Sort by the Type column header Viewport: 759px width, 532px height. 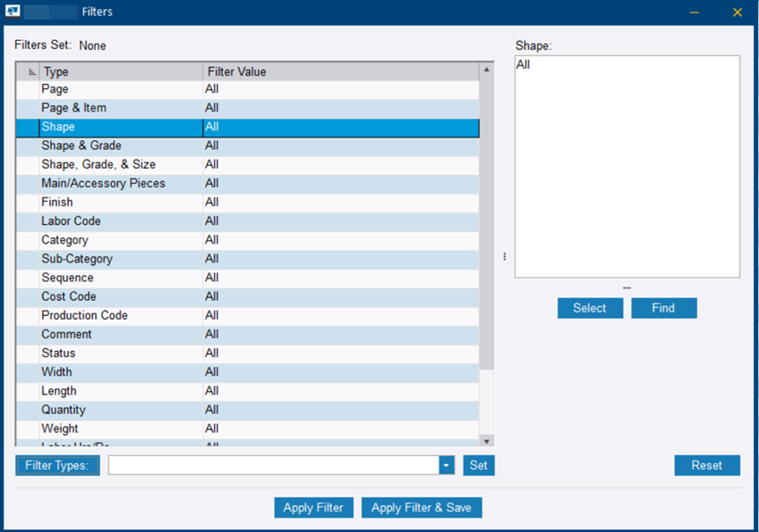coord(121,72)
